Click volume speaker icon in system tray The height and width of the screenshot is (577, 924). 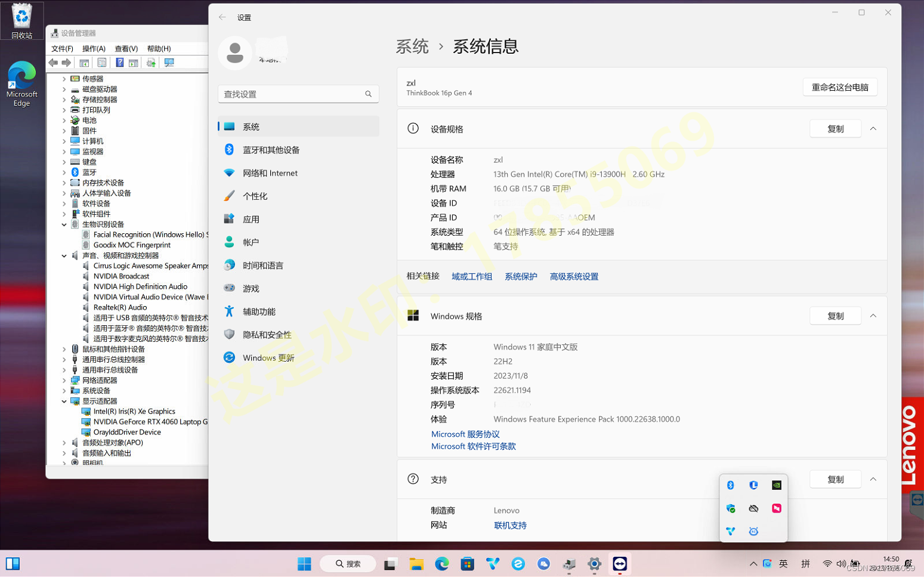click(x=841, y=564)
